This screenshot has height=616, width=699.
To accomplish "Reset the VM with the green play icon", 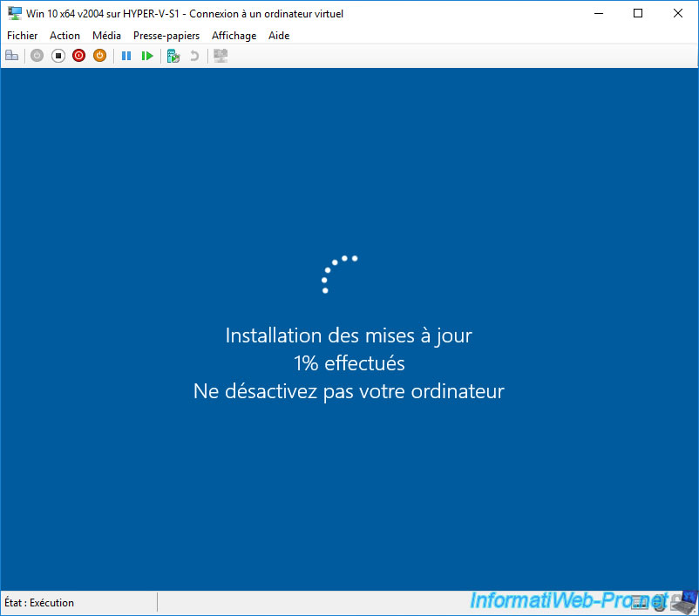I will 147,56.
